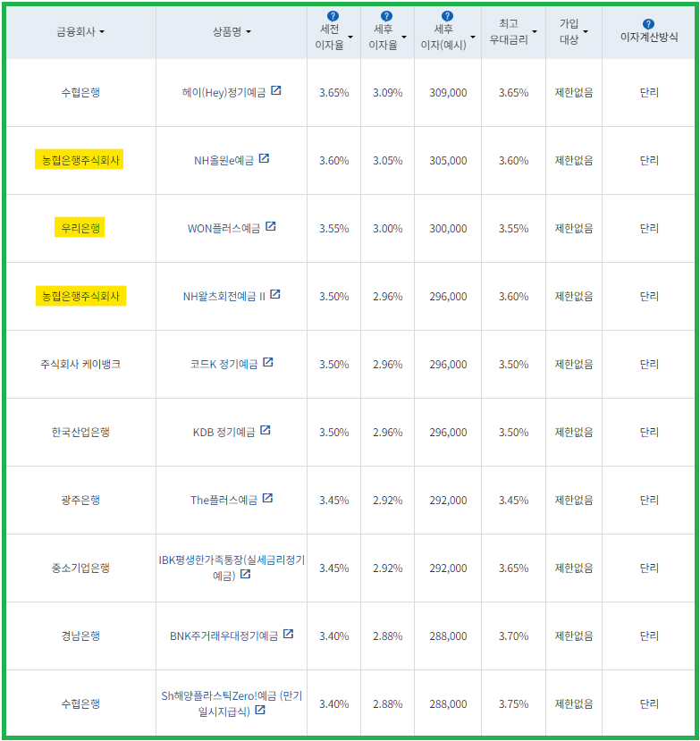Viewport: 700px width, 741px height.
Task: Open Sh해양플러스틱Zero!예금 product link
Action: [x=232, y=703]
